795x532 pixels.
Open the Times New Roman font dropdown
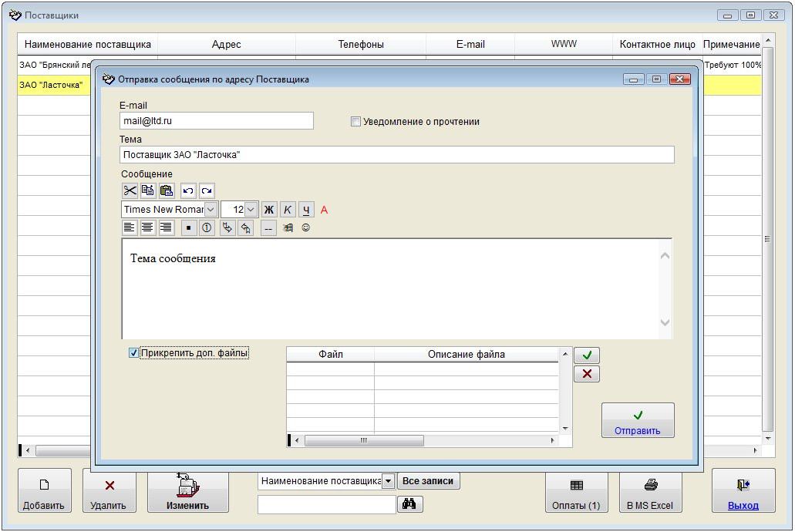211,210
